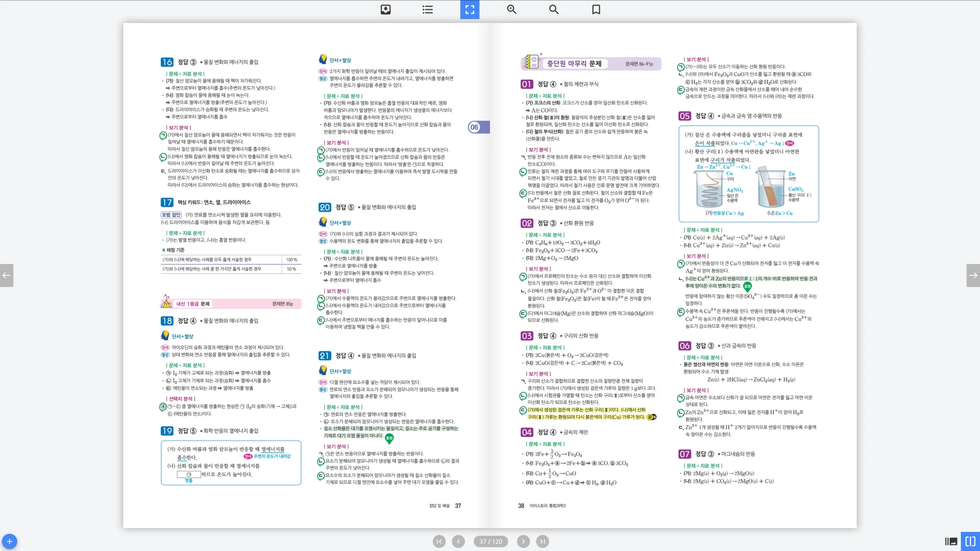Open the thumbnail gallery view
This screenshot has height=551, width=980.
pos(951,541)
